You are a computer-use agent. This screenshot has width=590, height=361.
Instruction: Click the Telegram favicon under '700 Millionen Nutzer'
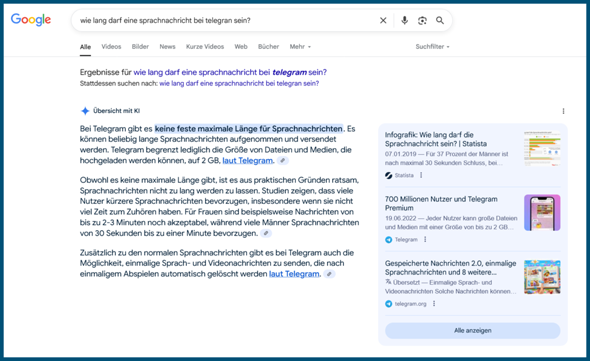coord(389,239)
